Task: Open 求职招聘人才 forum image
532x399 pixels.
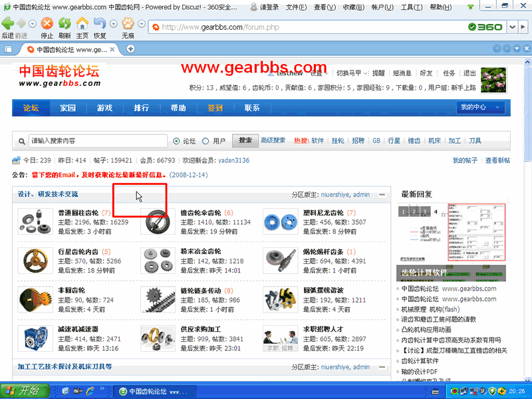Action: tap(280, 338)
